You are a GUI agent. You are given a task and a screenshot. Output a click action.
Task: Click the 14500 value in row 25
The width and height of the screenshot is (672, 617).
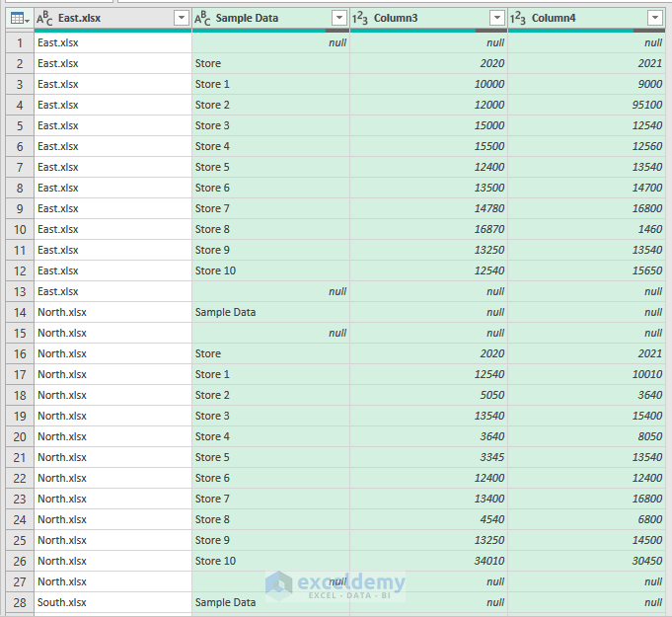647,540
